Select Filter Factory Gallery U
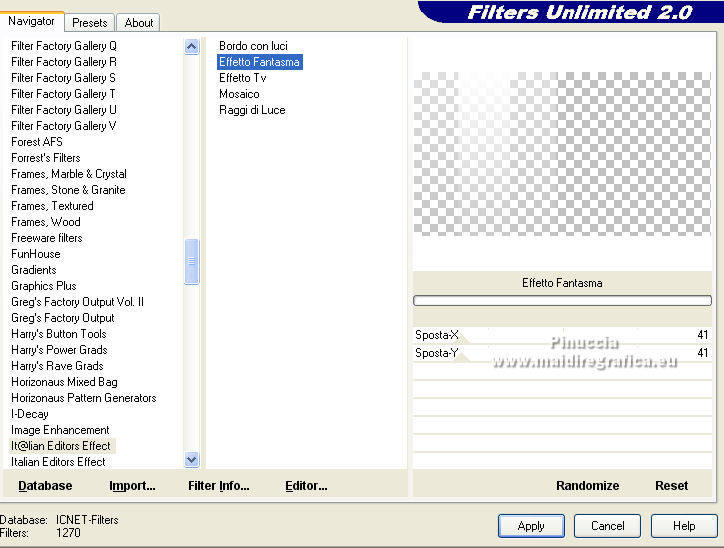This screenshot has width=724, height=548. (x=64, y=110)
